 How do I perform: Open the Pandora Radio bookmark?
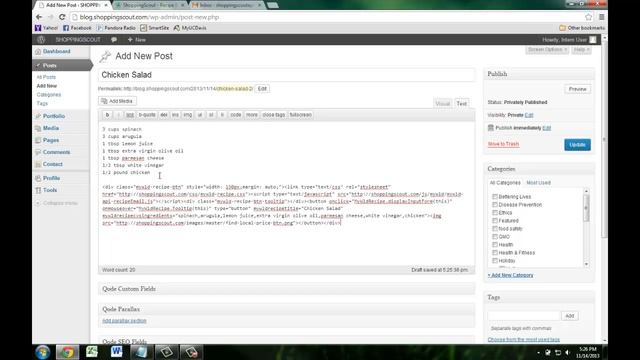click(x=116, y=28)
